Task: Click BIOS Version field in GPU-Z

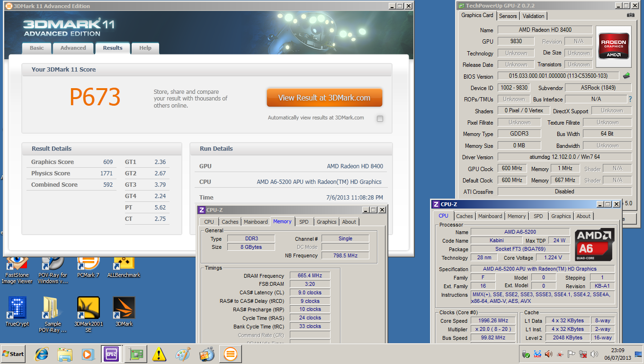Action: coord(559,76)
